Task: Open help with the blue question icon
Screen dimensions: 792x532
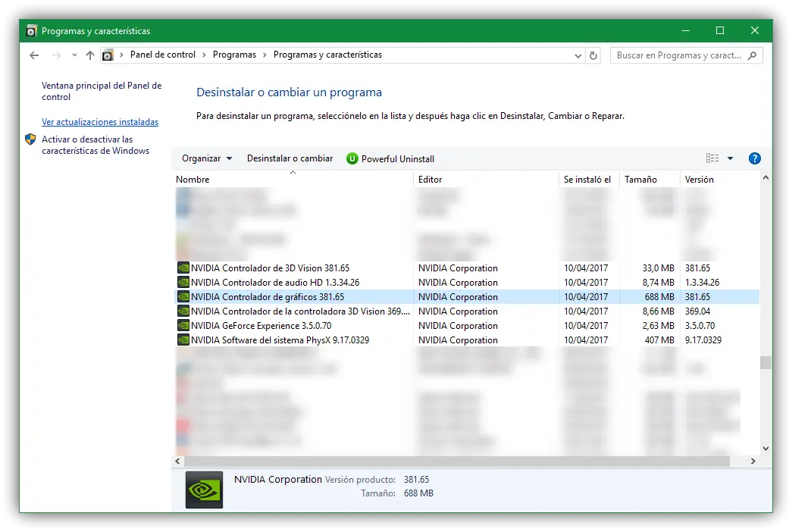Action: click(755, 158)
